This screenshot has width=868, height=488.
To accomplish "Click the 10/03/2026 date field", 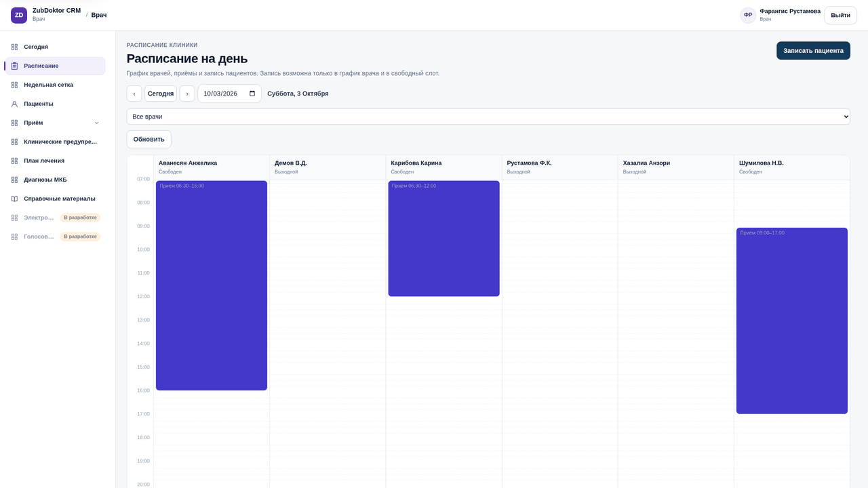I will [x=229, y=94].
